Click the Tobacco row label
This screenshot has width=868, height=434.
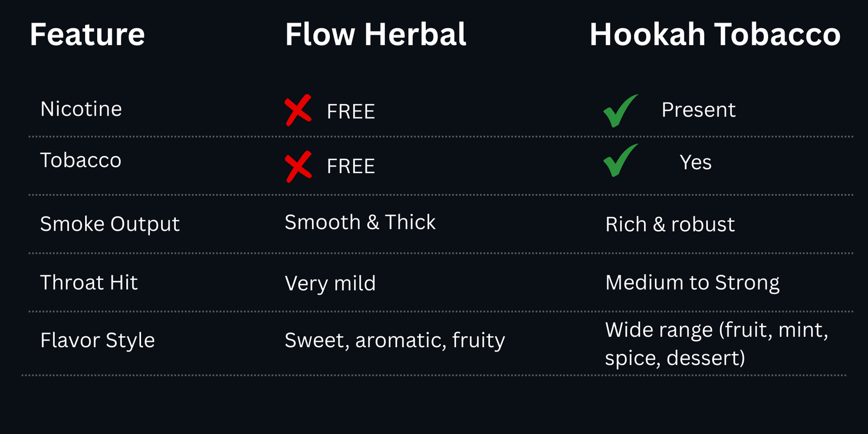coord(81,160)
